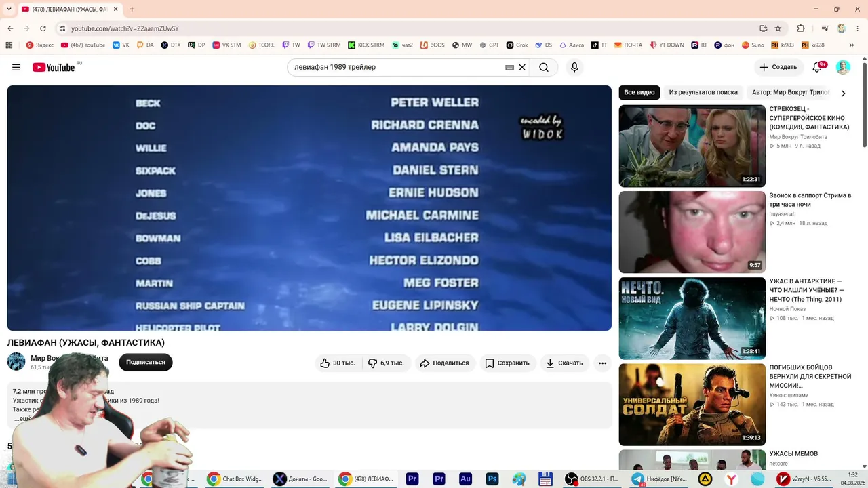Open a new Chrome tab
Screen dimensions: 868x488
[132, 9]
